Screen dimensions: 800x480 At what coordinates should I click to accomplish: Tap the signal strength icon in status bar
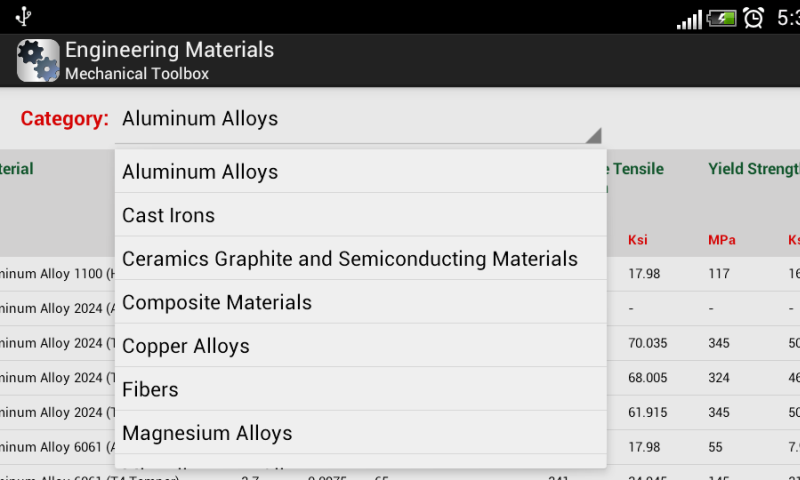689,20
